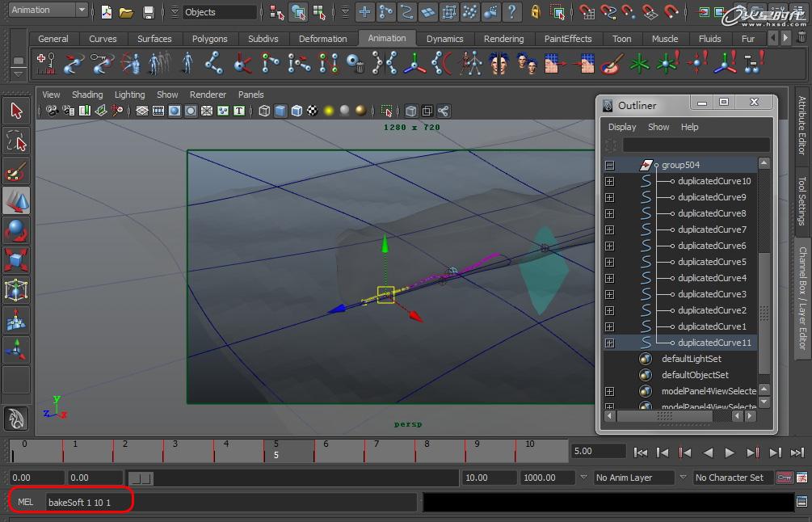Viewport: 812px width, 522px height.
Task: Collapse the group504 node in Outliner
Action: pyautogui.click(x=610, y=165)
